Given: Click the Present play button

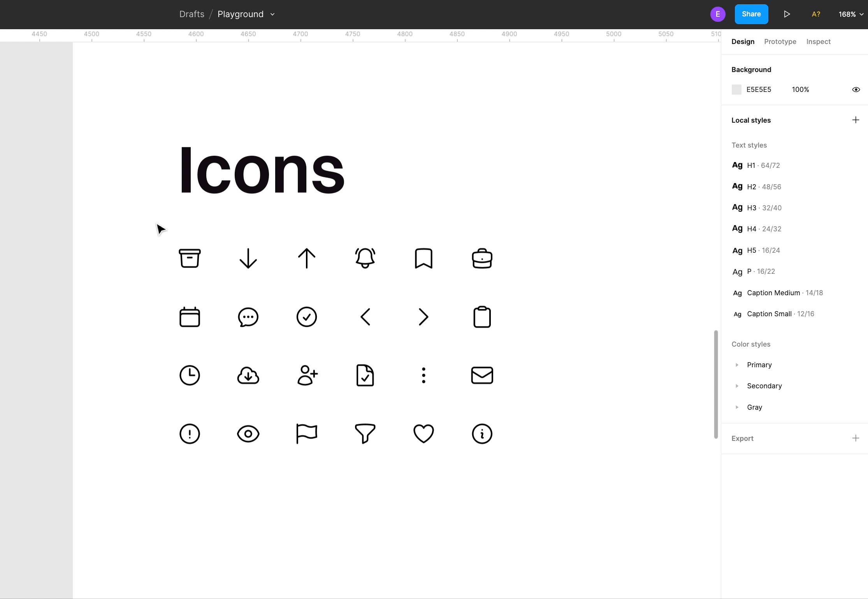Looking at the screenshot, I should (787, 14).
